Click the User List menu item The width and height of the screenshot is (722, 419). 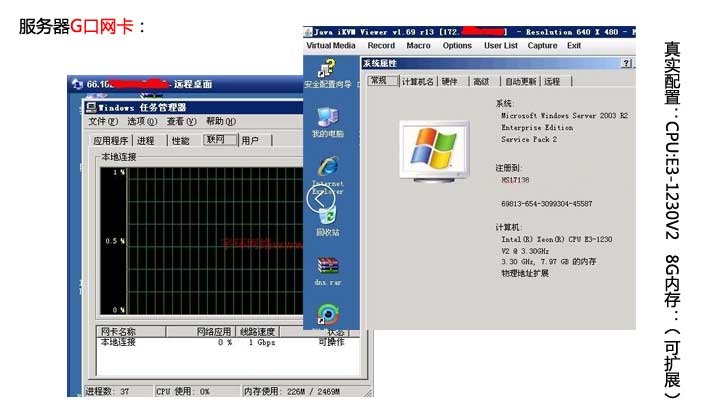[x=501, y=46]
